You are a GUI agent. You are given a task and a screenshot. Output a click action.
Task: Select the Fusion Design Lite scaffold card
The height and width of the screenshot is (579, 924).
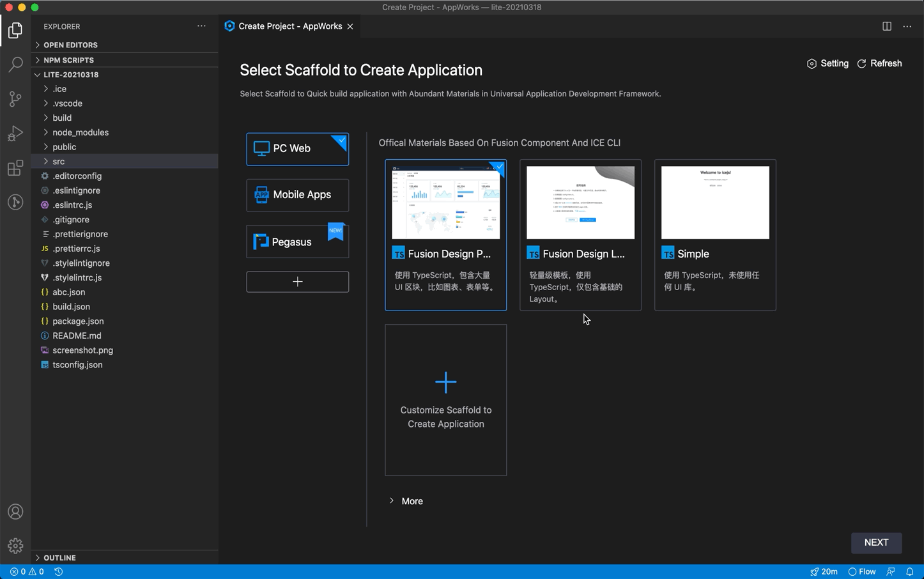click(x=580, y=235)
